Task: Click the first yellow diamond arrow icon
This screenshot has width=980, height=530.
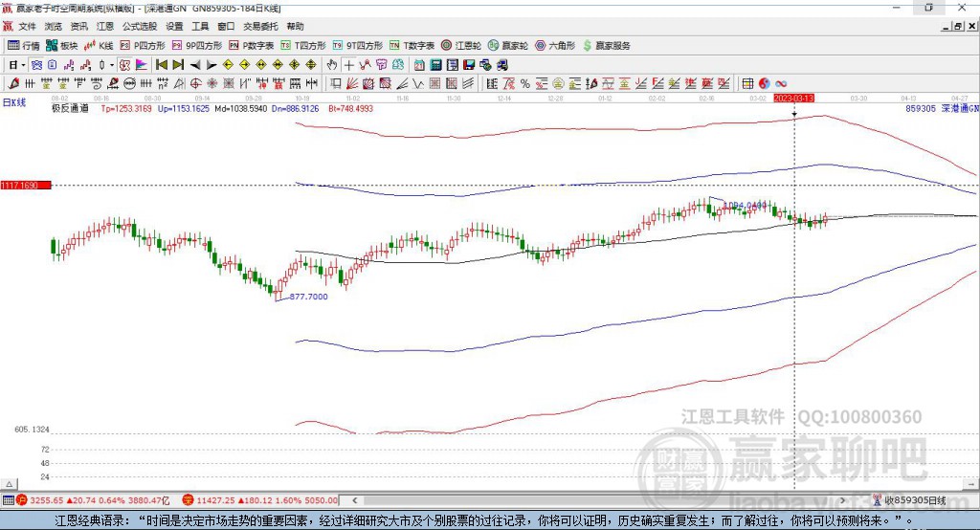Action: pyautogui.click(x=228, y=65)
